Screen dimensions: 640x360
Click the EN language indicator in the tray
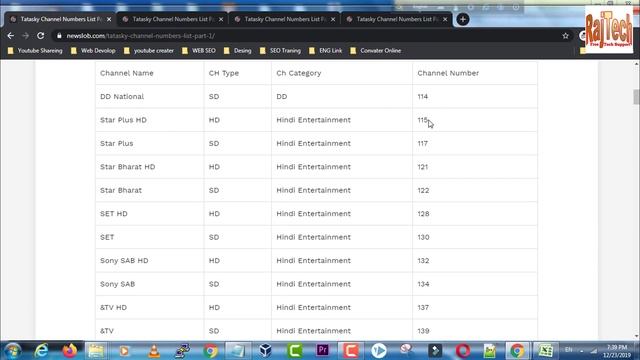[x=568, y=350]
